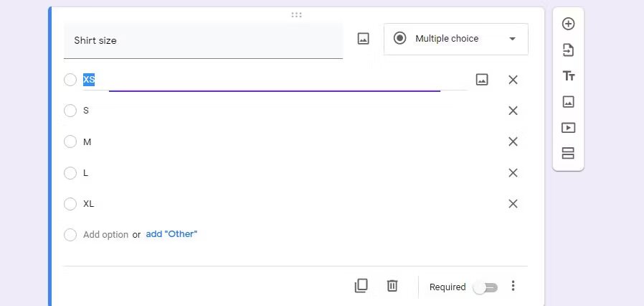Open more options three-dot menu
The width and height of the screenshot is (644, 306).
pos(513,286)
